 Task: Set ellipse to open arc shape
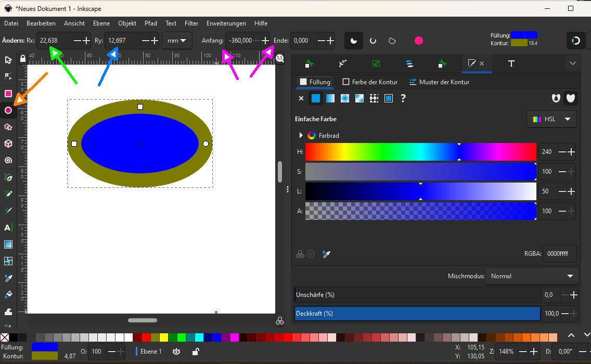coord(373,41)
